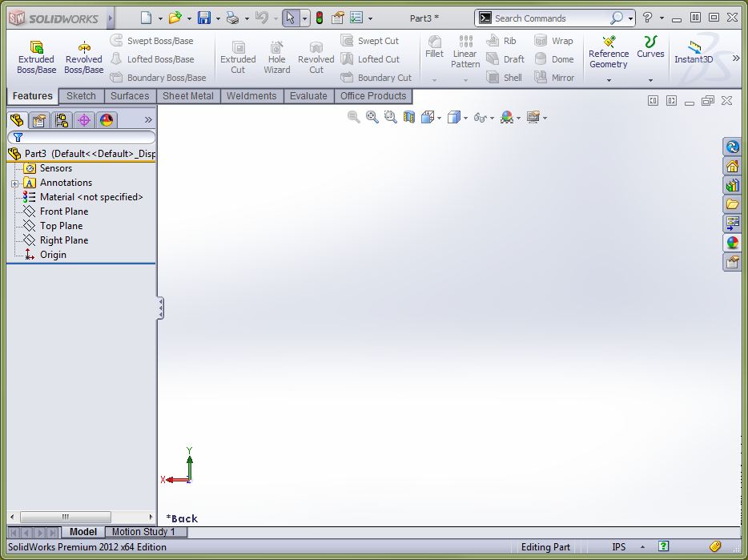Screen dimensions: 748x560
Task: Switch to the Surfaces tab
Action: (130, 96)
